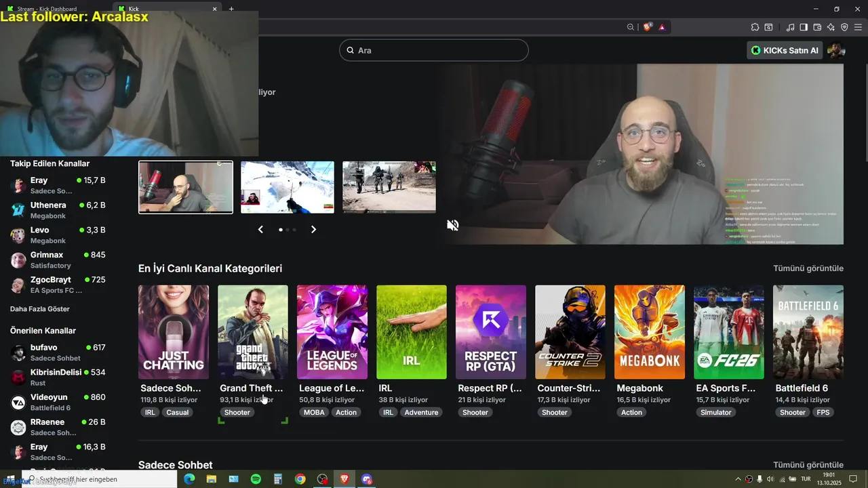Click the Adventure tag under IRL
This screenshot has height=488, width=868.
421,412
